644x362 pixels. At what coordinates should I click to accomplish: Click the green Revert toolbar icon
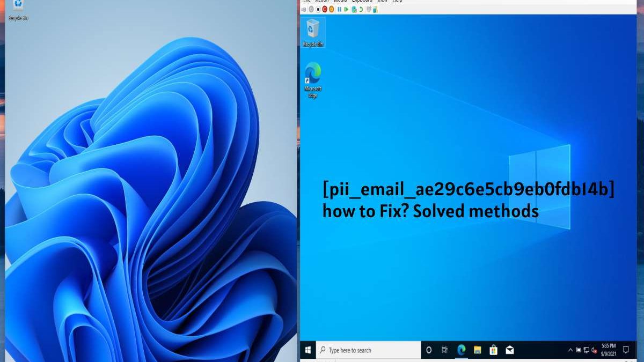tap(361, 9)
